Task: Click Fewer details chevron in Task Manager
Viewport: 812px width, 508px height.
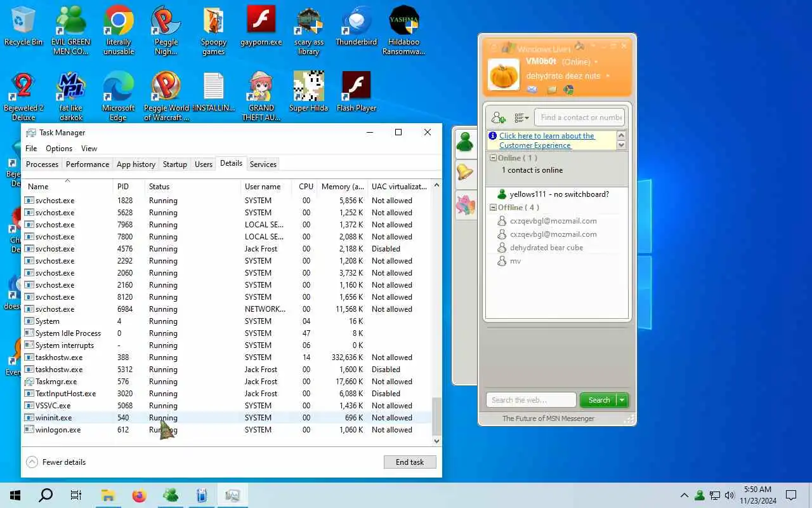Action: (32, 462)
